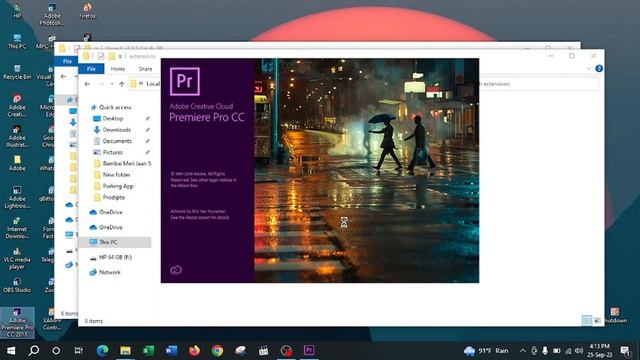Image resolution: width=640 pixels, height=360 pixels.
Task: Open the Home ribbon tab in extensions window
Action: (x=118, y=69)
